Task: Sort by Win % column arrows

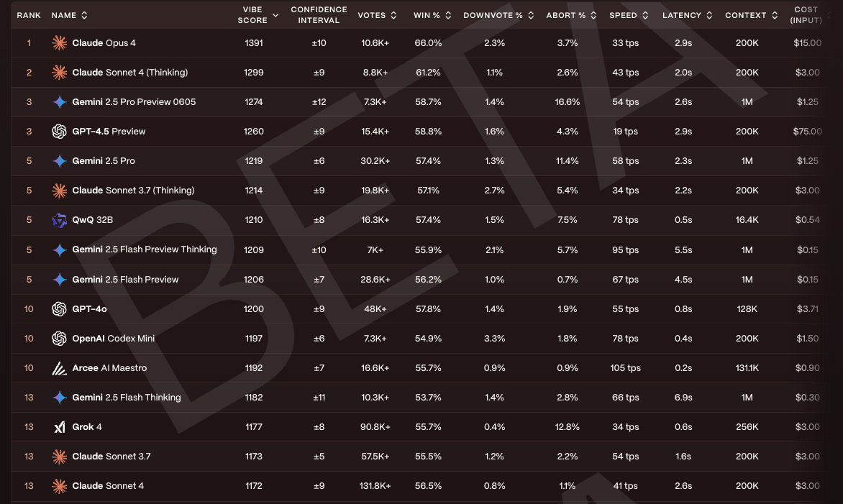Action: pos(448,16)
